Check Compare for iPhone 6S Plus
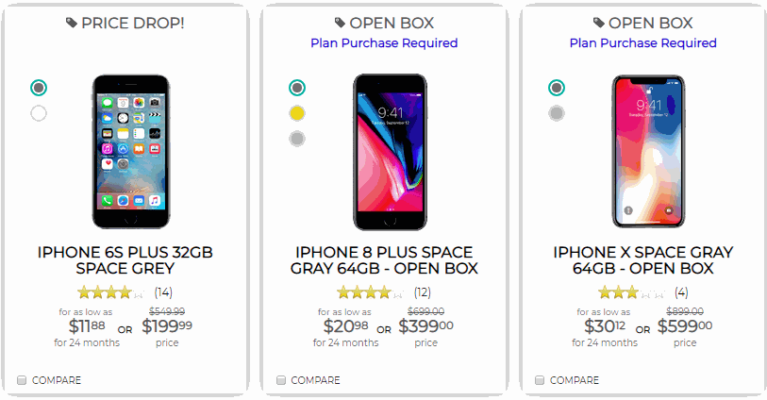767x400 pixels. click(22, 380)
